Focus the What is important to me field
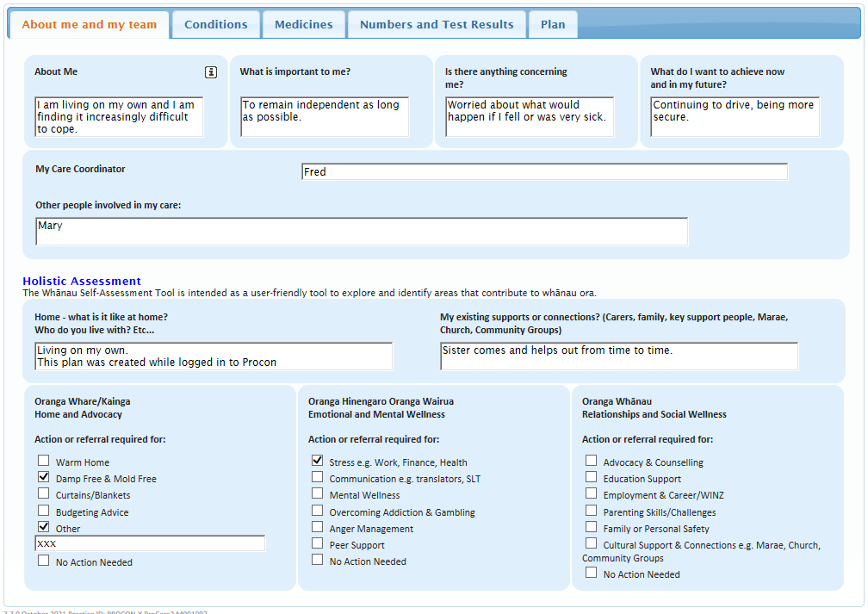 coord(324,117)
